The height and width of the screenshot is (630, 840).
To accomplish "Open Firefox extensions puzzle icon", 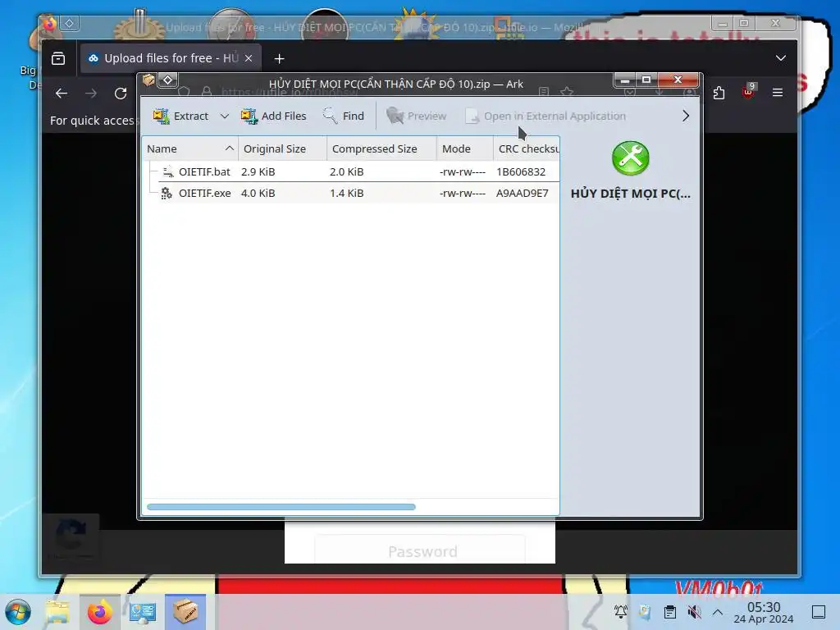I will (719, 94).
